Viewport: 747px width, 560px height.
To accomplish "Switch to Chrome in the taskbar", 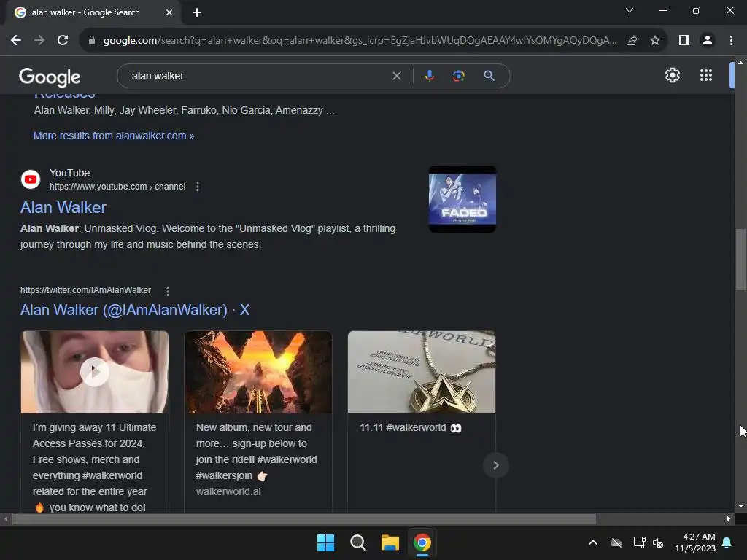I will point(422,542).
